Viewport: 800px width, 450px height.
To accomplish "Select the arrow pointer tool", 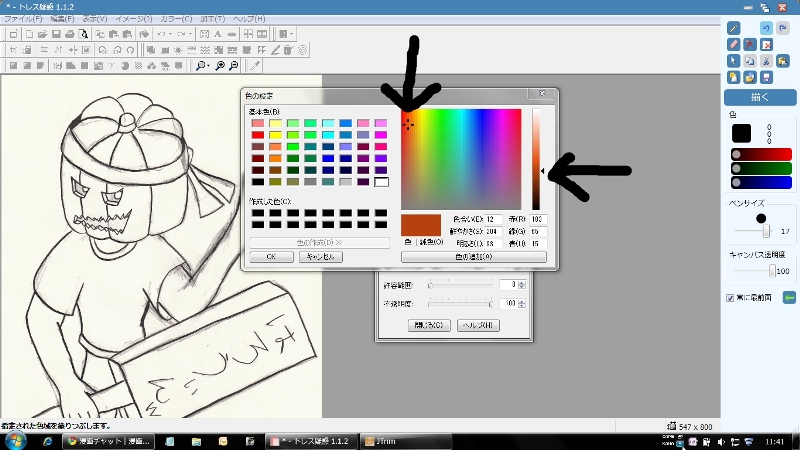I will tap(733, 61).
